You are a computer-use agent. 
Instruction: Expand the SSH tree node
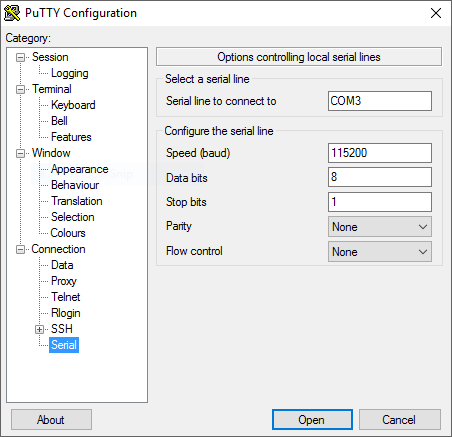coord(39,330)
